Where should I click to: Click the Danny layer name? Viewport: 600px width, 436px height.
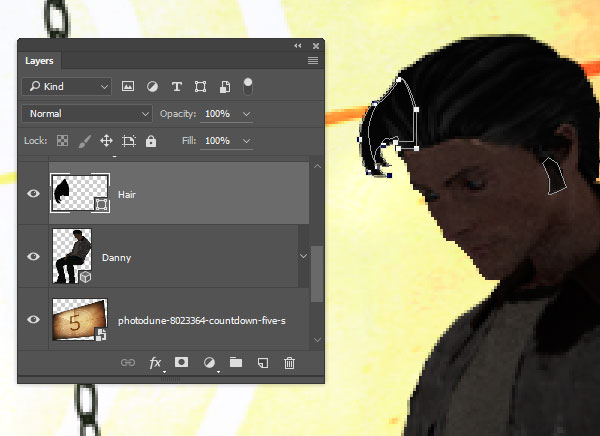click(x=116, y=258)
